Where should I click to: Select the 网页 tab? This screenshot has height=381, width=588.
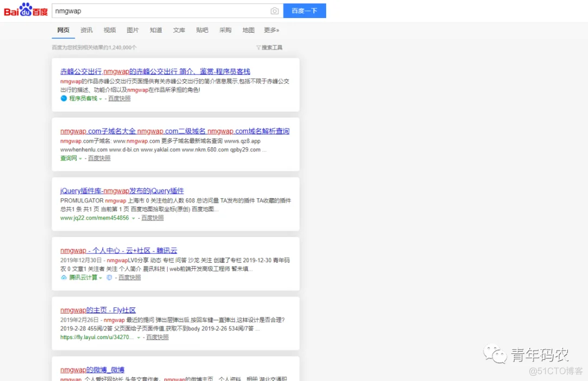click(x=63, y=30)
